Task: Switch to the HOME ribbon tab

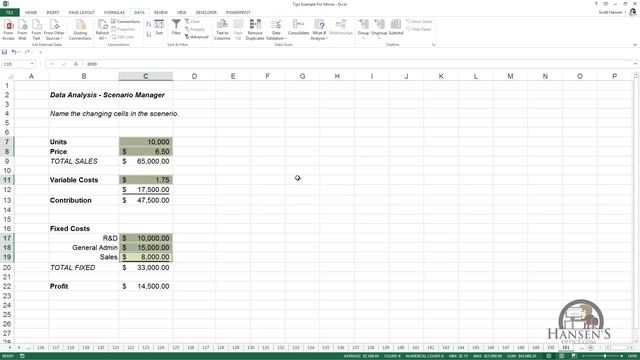Action: click(x=31, y=12)
